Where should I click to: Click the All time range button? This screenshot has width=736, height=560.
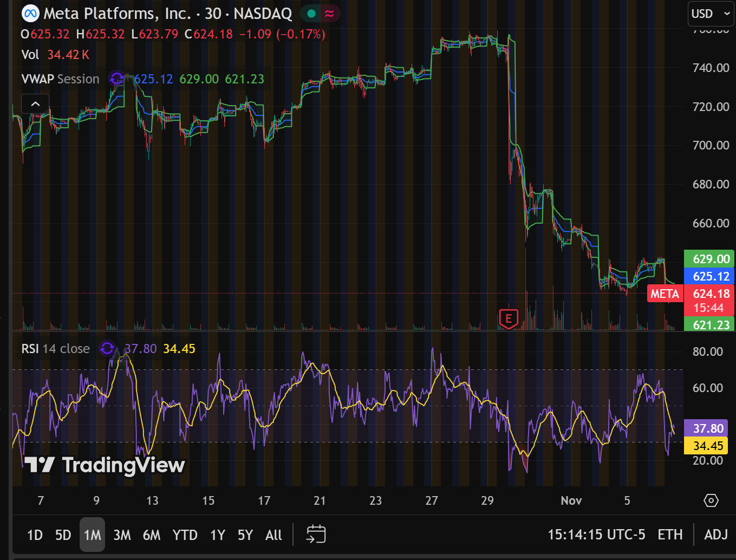(x=273, y=535)
